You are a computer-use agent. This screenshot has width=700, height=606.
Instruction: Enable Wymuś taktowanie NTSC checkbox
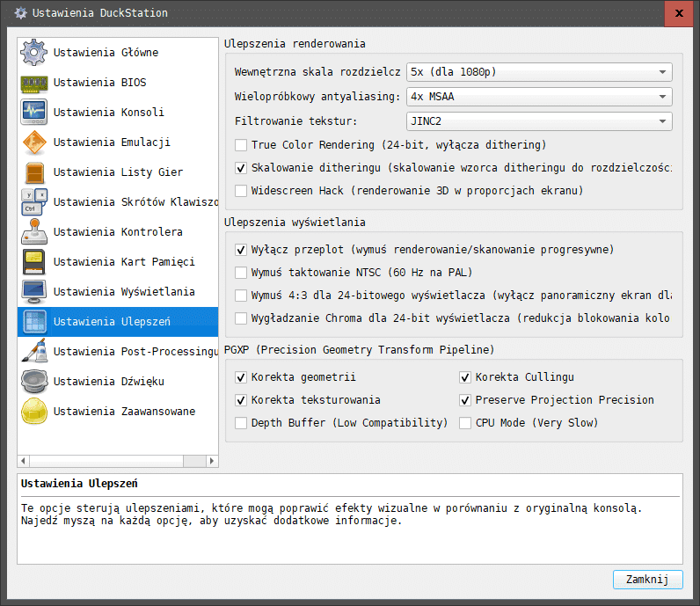click(241, 273)
